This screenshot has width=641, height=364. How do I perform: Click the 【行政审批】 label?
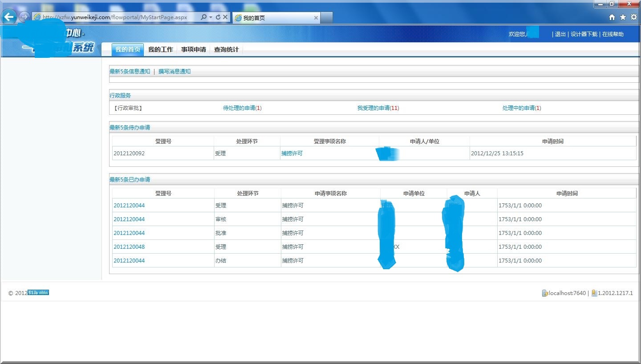pos(128,108)
